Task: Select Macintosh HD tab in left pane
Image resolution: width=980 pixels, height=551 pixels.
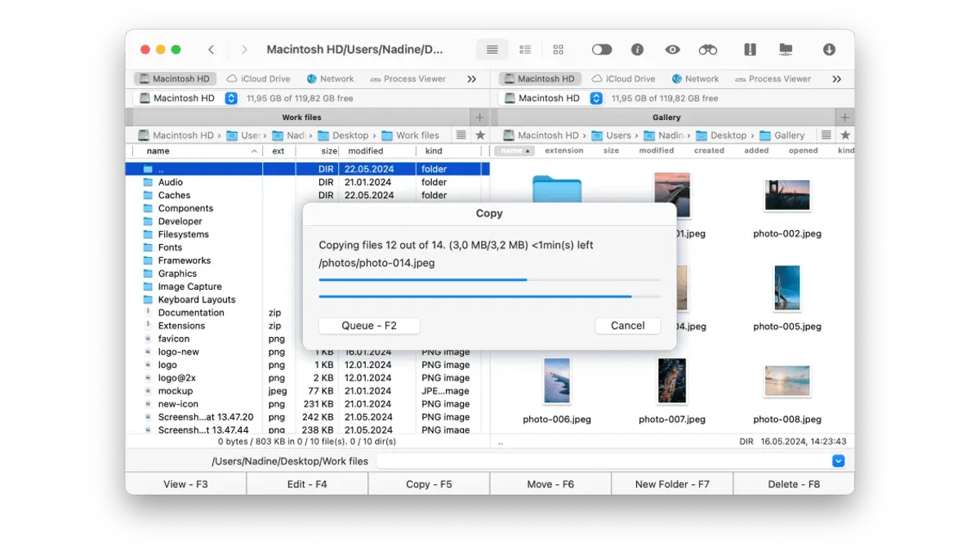Action: pos(174,79)
